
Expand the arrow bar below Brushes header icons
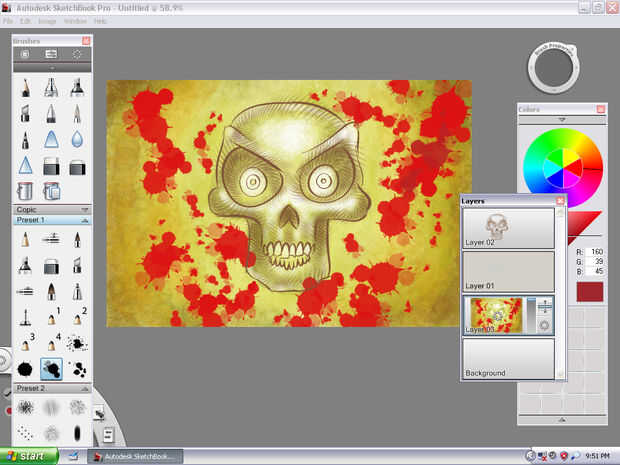52,68
